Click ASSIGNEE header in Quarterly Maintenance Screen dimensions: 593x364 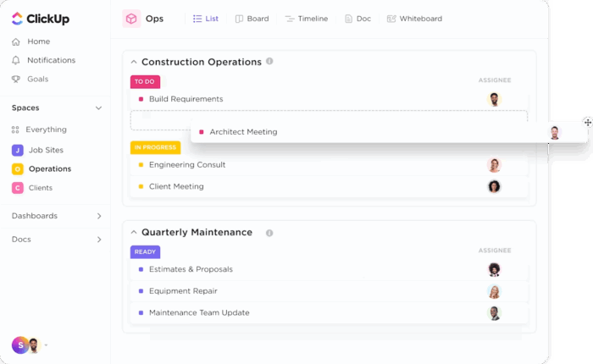[495, 251]
